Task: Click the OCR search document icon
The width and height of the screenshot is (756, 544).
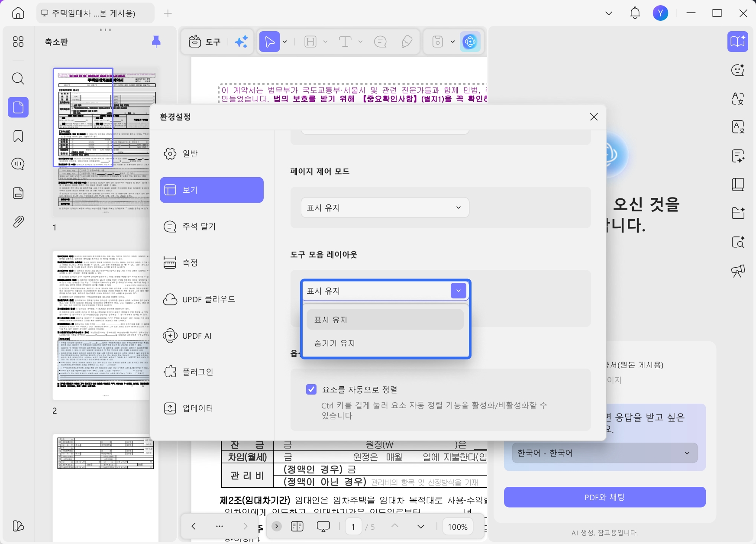Action: coord(738,242)
